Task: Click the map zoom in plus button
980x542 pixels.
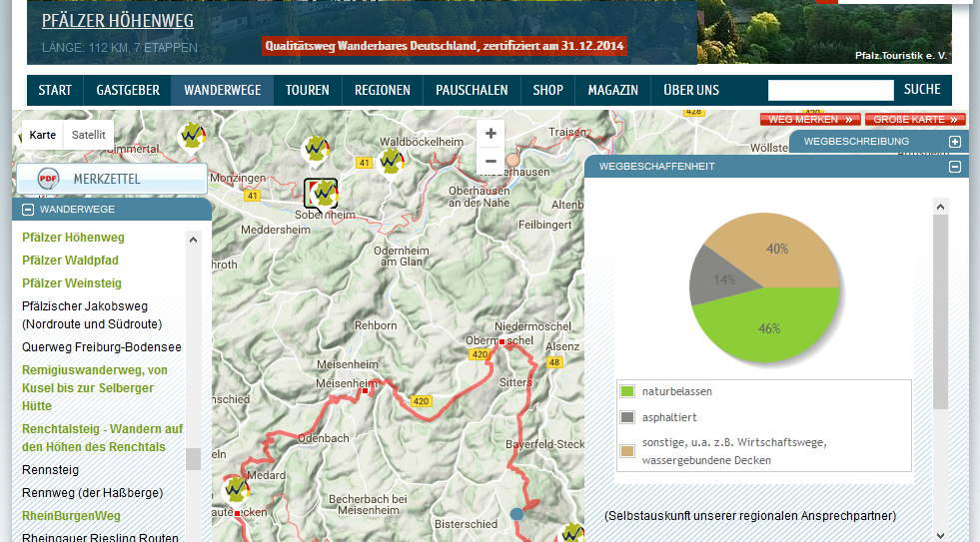Action: coord(490,134)
